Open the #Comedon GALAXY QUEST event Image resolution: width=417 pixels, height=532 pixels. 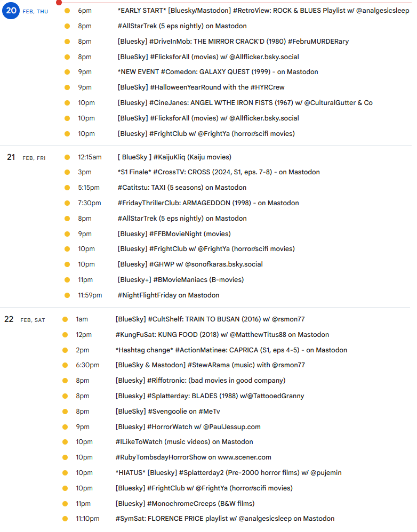218,72
